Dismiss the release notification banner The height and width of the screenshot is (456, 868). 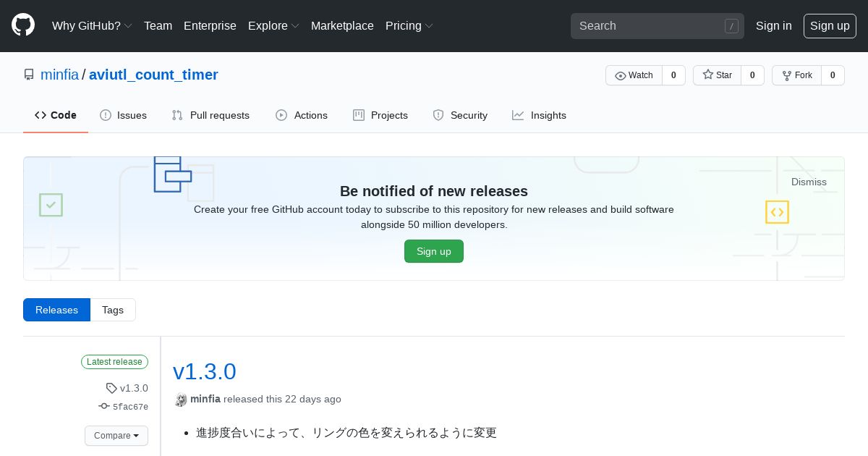809,182
